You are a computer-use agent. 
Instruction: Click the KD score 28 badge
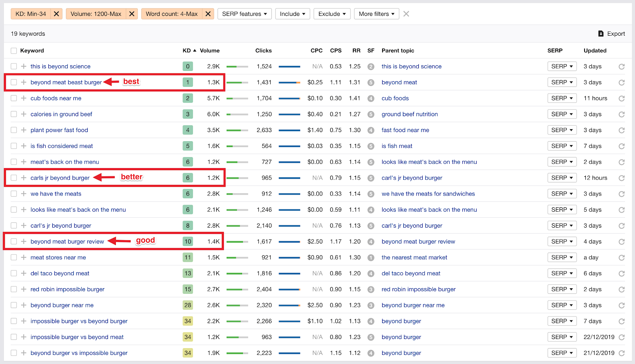(188, 305)
